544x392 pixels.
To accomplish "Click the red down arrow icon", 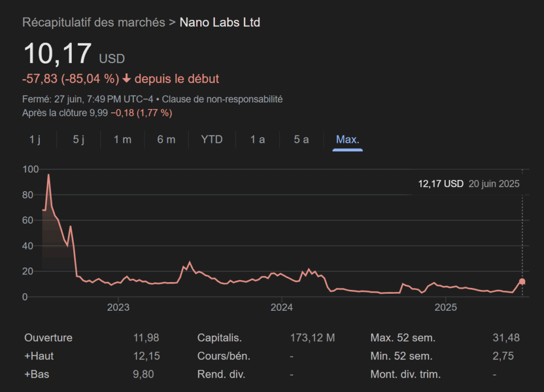I will point(126,79).
